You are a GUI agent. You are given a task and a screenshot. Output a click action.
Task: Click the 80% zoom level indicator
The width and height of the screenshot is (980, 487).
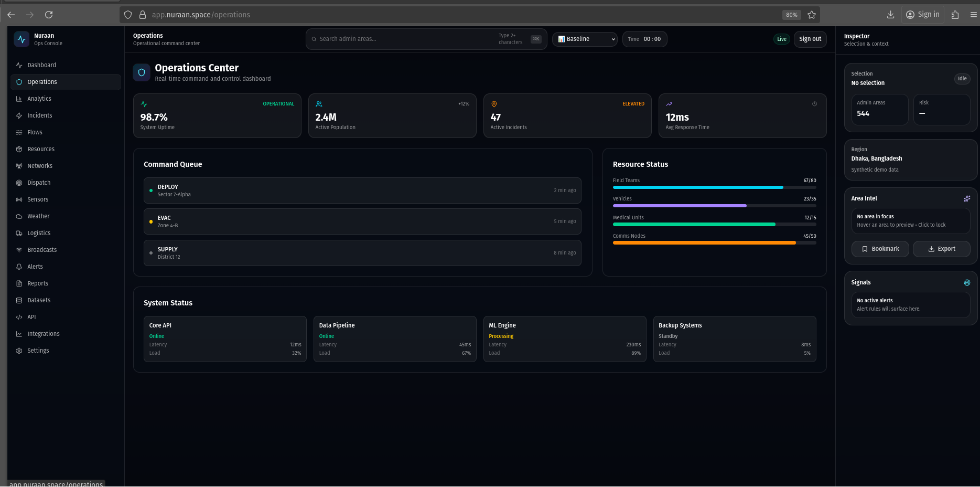coord(791,15)
